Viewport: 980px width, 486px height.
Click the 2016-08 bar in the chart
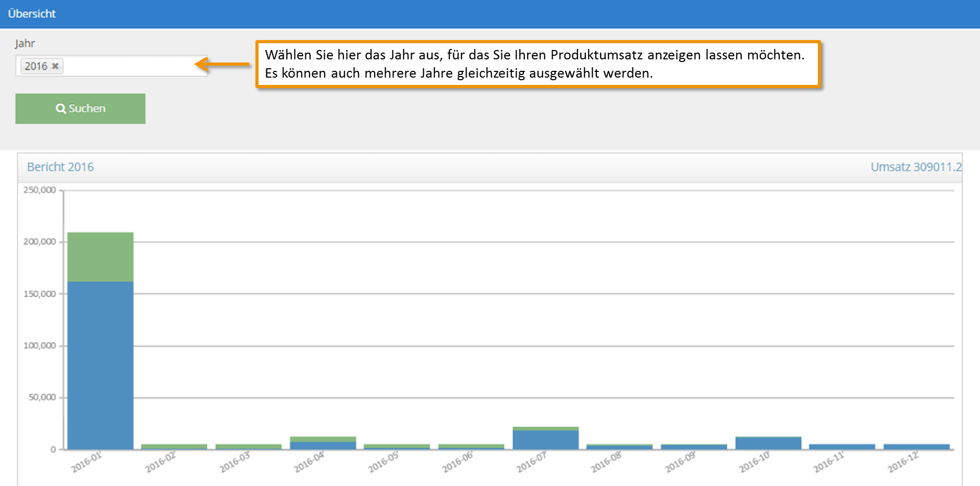tap(619, 447)
